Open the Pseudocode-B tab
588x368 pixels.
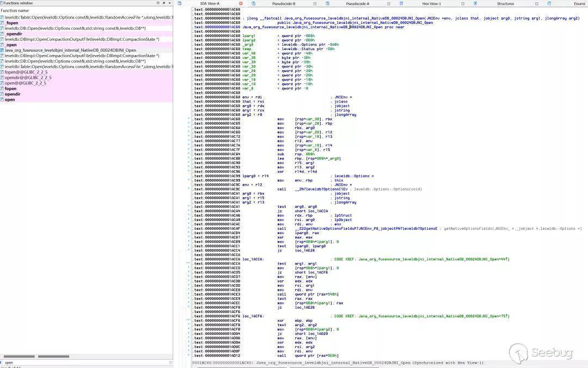pyautogui.click(x=284, y=4)
